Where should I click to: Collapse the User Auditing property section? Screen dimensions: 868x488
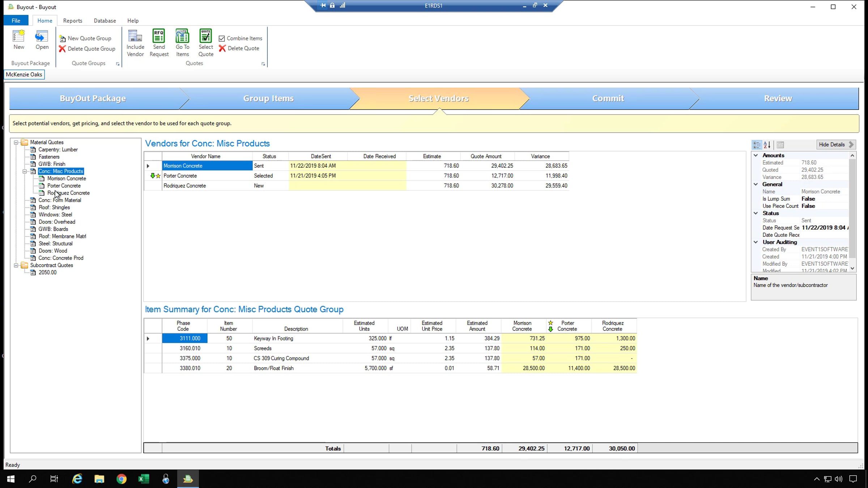click(756, 242)
